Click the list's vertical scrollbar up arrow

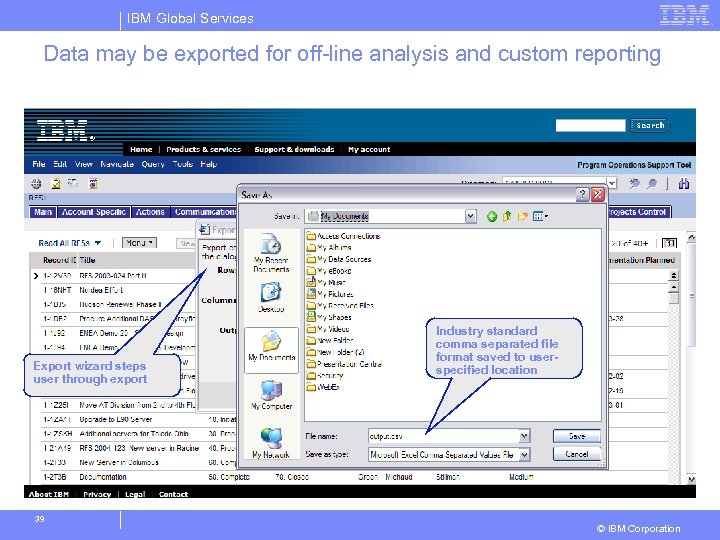674,287
